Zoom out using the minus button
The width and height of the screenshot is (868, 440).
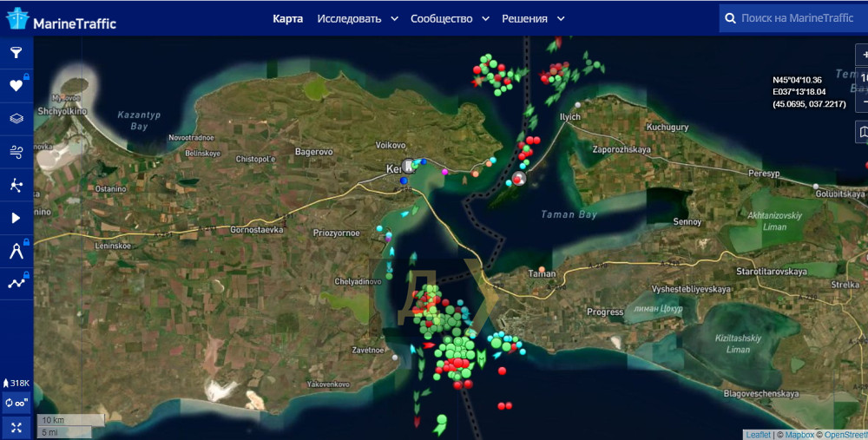(x=865, y=102)
